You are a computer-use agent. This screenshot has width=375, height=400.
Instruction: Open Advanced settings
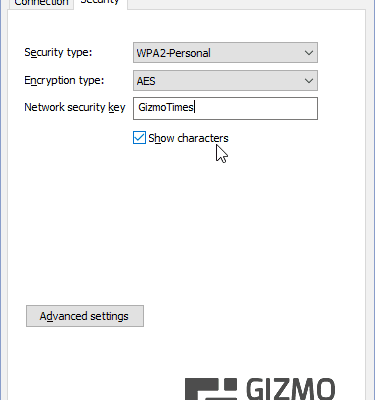(x=85, y=316)
